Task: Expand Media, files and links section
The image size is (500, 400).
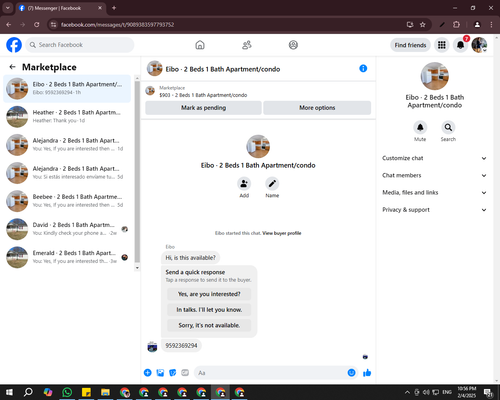Action: click(x=434, y=193)
